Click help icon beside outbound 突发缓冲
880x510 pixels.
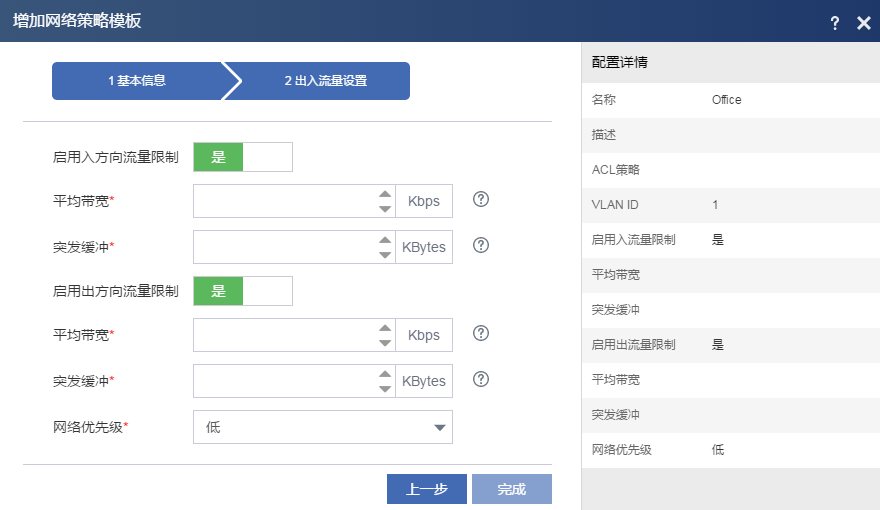coord(481,379)
